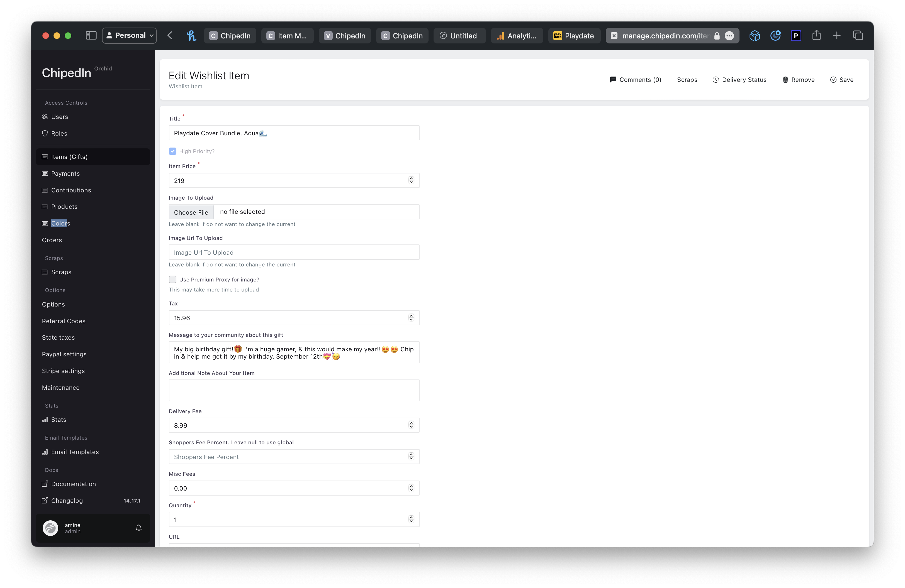Open Documentation external link
This screenshot has width=905, height=588.
click(93, 484)
